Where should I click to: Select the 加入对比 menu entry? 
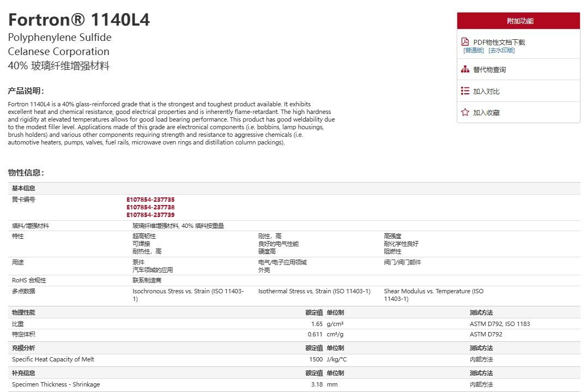coord(486,92)
